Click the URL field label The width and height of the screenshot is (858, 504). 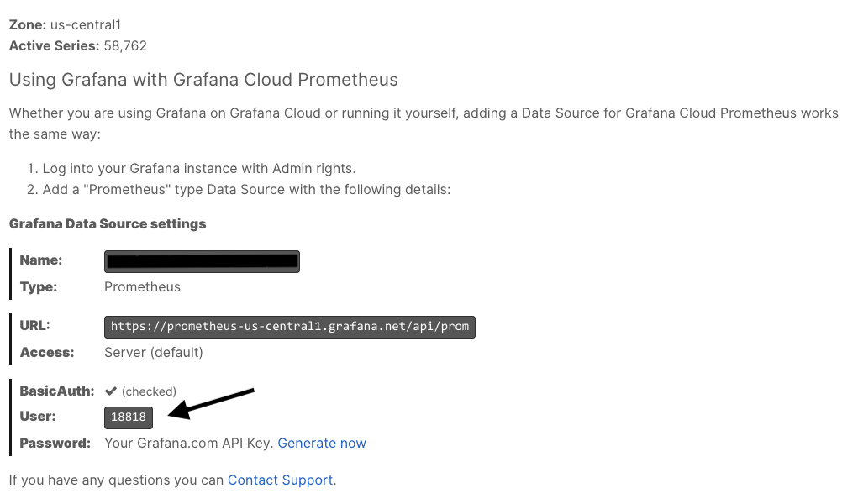(x=35, y=325)
